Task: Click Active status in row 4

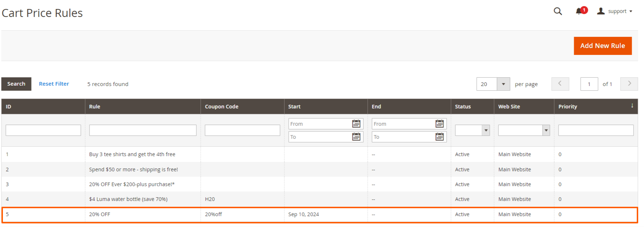Action: tap(462, 199)
